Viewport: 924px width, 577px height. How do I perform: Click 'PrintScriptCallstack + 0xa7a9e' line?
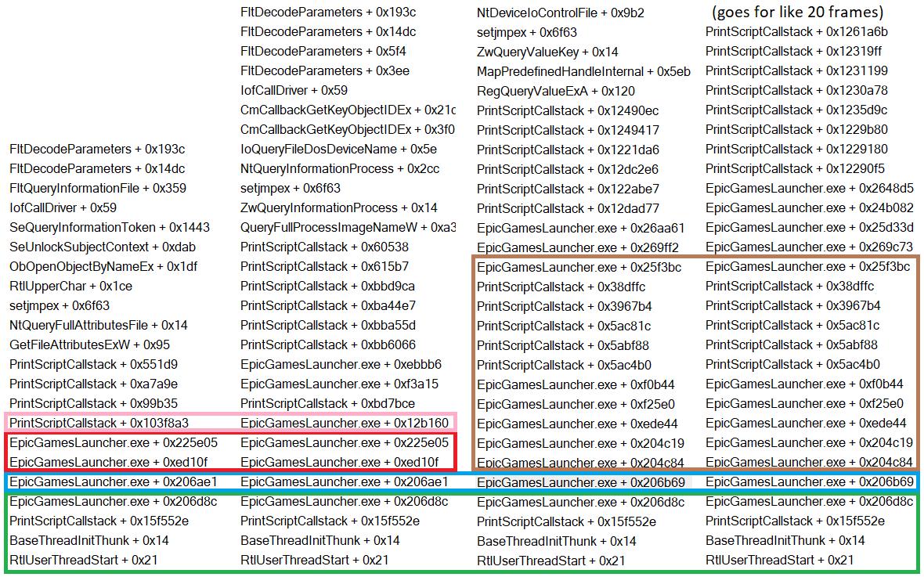coord(94,384)
